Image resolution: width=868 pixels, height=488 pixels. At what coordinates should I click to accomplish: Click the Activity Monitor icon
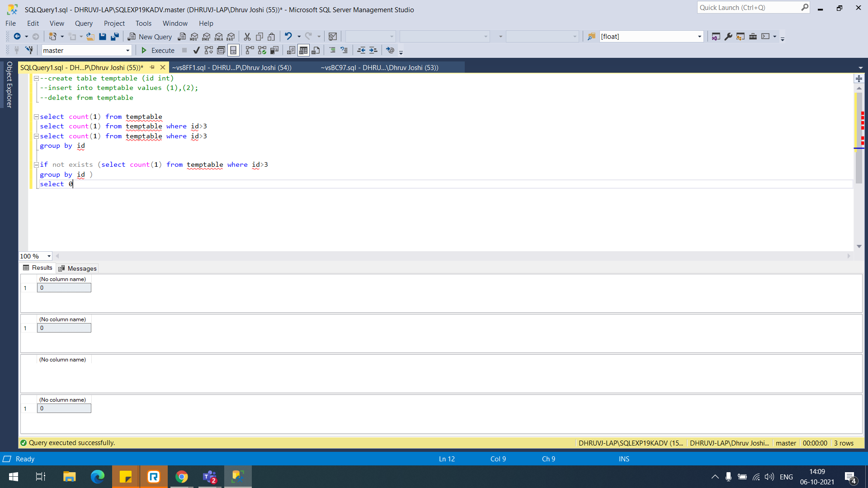pos(333,37)
